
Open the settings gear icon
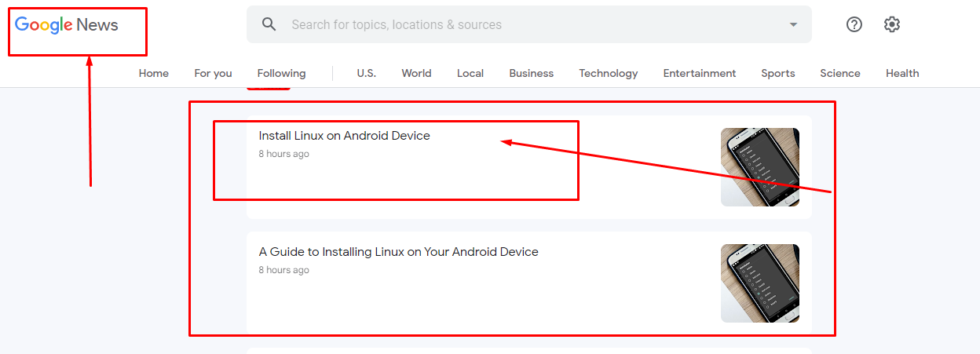click(891, 24)
